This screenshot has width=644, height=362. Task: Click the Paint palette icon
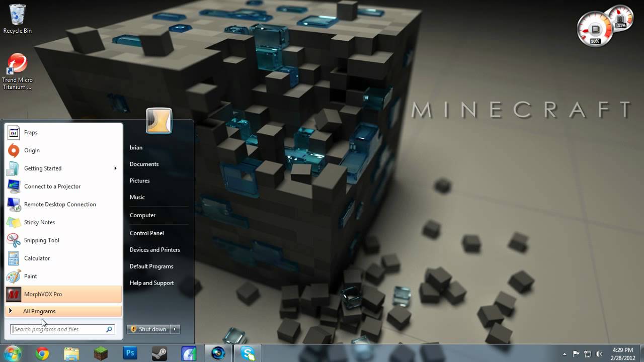click(14, 276)
